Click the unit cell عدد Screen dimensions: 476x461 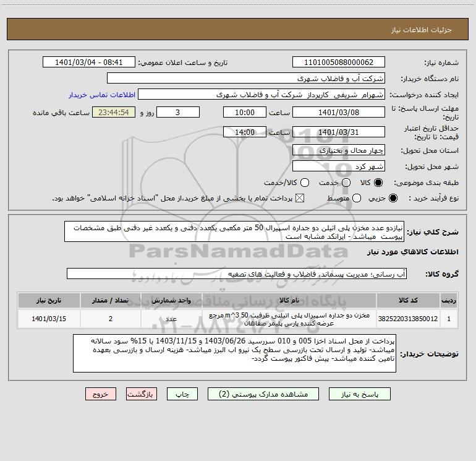[171, 319]
